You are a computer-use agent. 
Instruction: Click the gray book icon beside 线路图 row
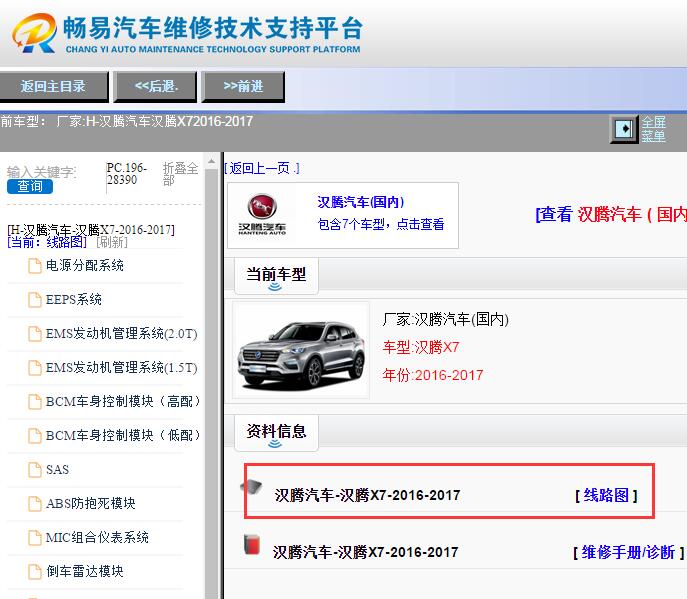pos(252,486)
